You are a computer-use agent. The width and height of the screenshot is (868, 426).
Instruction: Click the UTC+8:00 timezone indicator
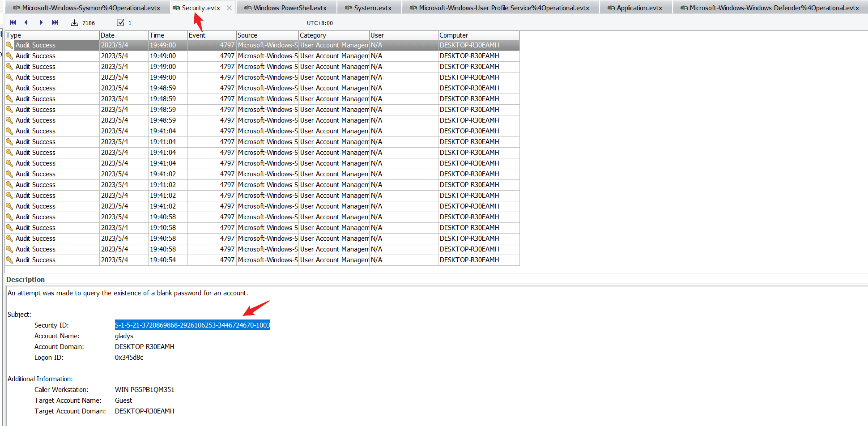[x=319, y=23]
